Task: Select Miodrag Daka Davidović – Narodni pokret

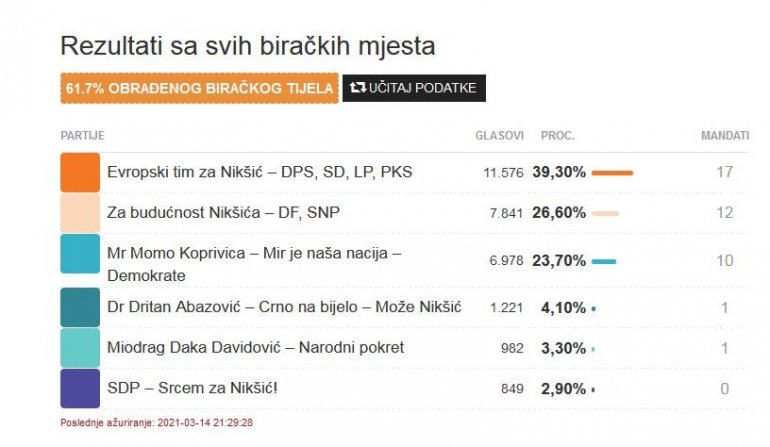Action: pos(255,347)
